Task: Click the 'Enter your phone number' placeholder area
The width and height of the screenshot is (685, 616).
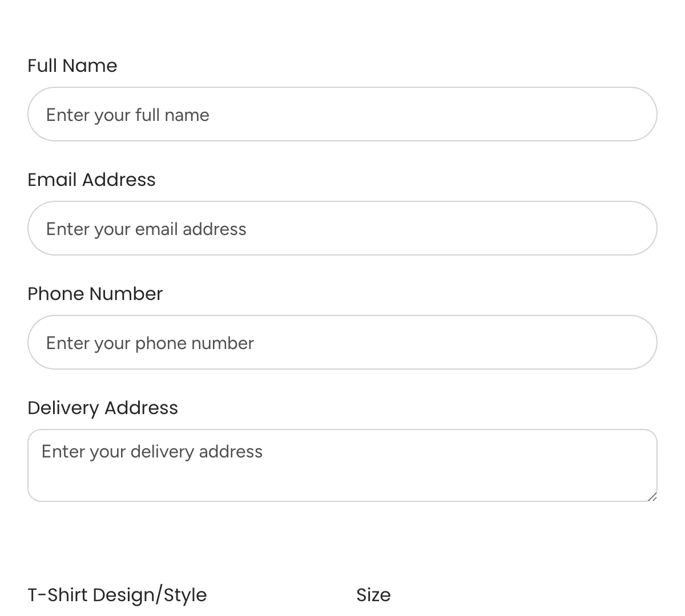Action: pos(150,343)
